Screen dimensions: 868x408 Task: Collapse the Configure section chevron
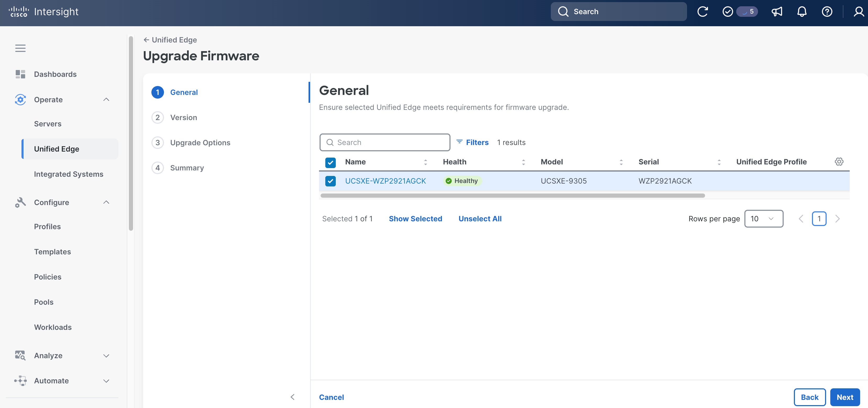[x=106, y=202]
